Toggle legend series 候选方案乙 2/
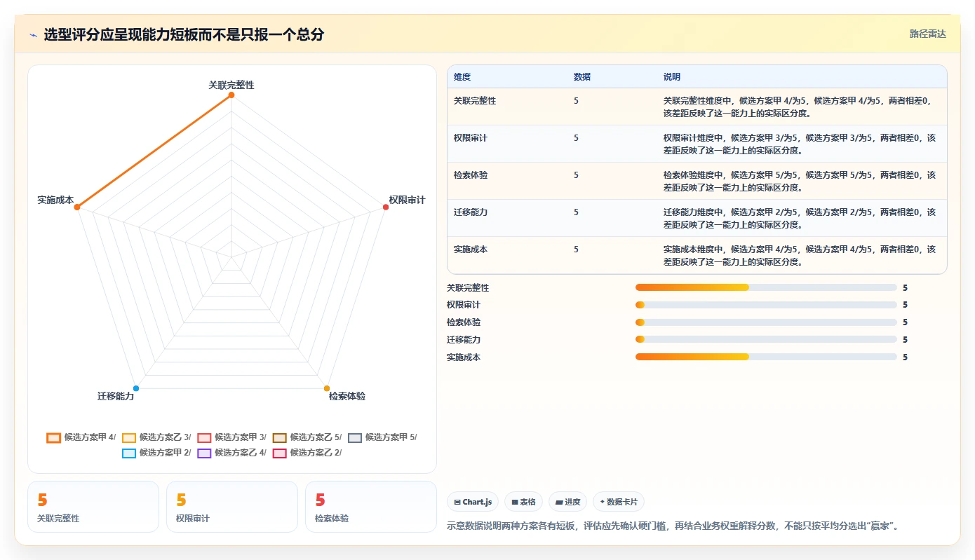Image resolution: width=975 pixels, height=560 pixels. 307,453
